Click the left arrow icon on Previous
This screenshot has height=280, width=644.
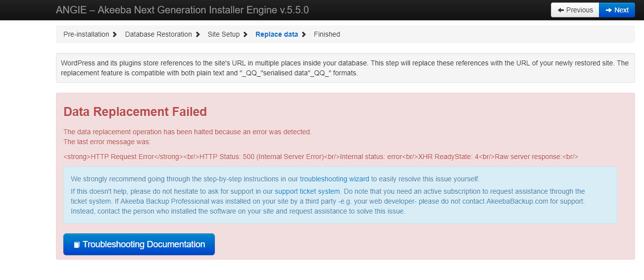[561, 10]
